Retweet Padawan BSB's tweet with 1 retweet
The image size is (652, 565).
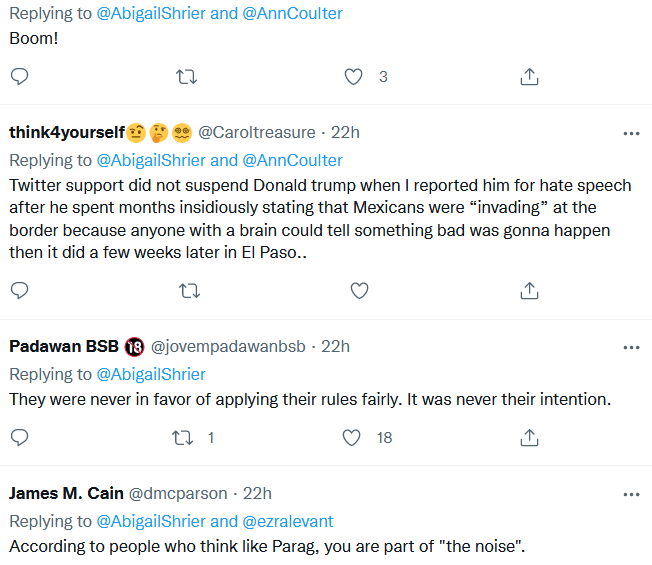coord(183,438)
